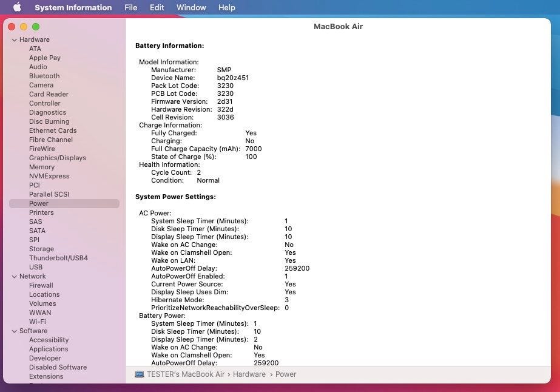Open the File menu

pyautogui.click(x=130, y=7)
